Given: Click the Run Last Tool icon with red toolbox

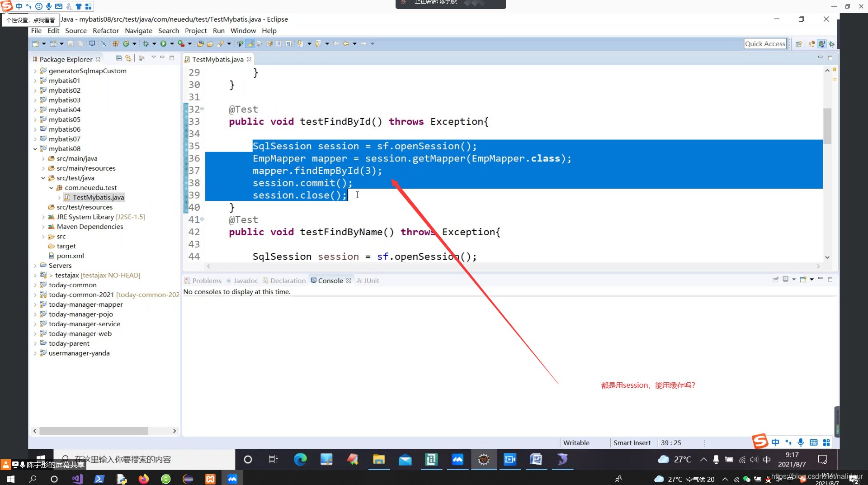Looking at the screenshot, I should point(181,44).
